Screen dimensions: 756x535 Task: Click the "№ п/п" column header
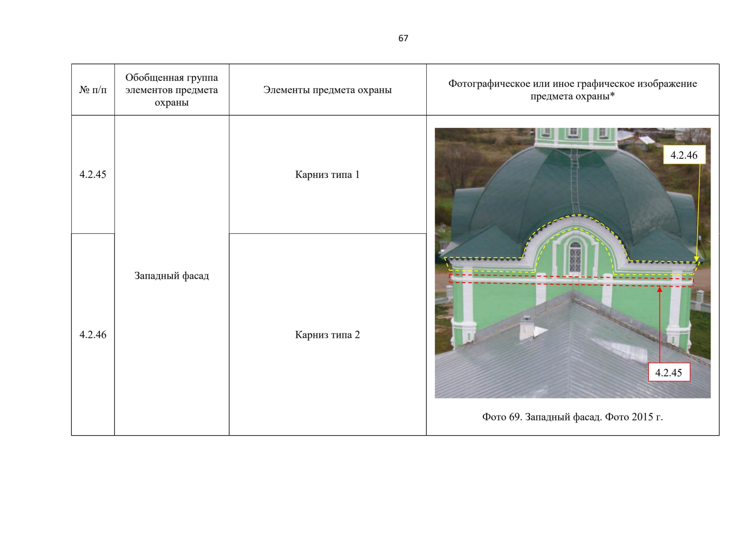click(93, 90)
